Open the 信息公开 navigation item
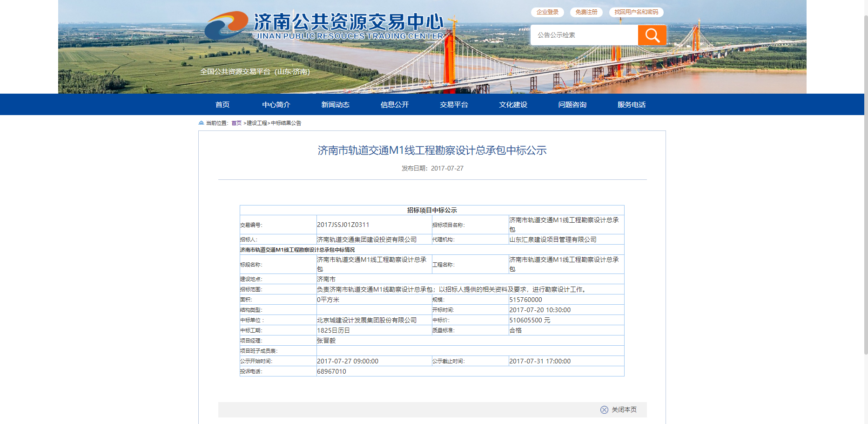868x424 pixels. (395, 104)
